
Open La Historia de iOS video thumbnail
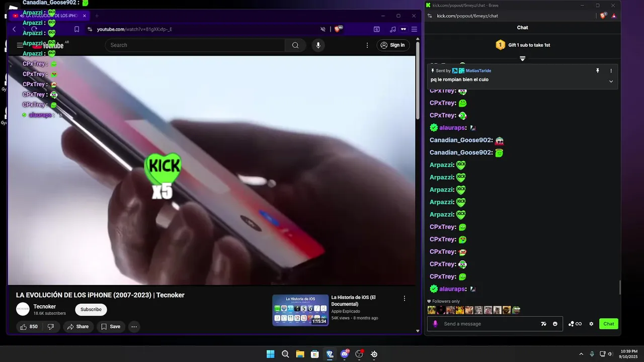(300, 310)
